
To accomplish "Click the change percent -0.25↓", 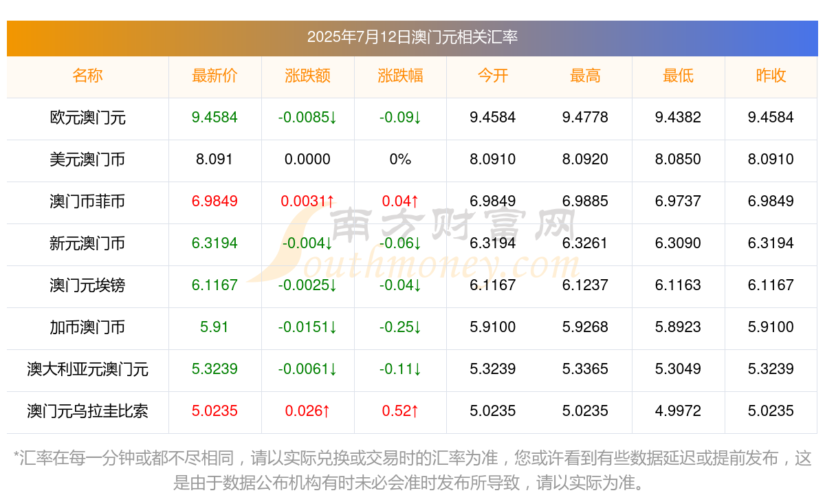I will pyautogui.click(x=400, y=327).
